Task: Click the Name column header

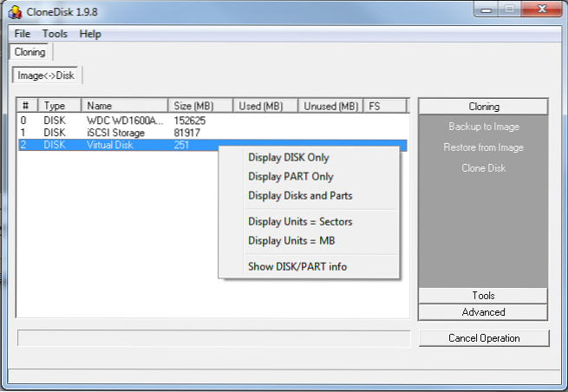Action: (124, 106)
